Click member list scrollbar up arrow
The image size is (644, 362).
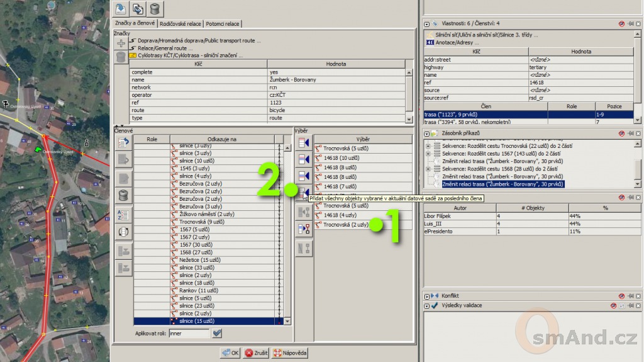pyautogui.click(x=287, y=148)
